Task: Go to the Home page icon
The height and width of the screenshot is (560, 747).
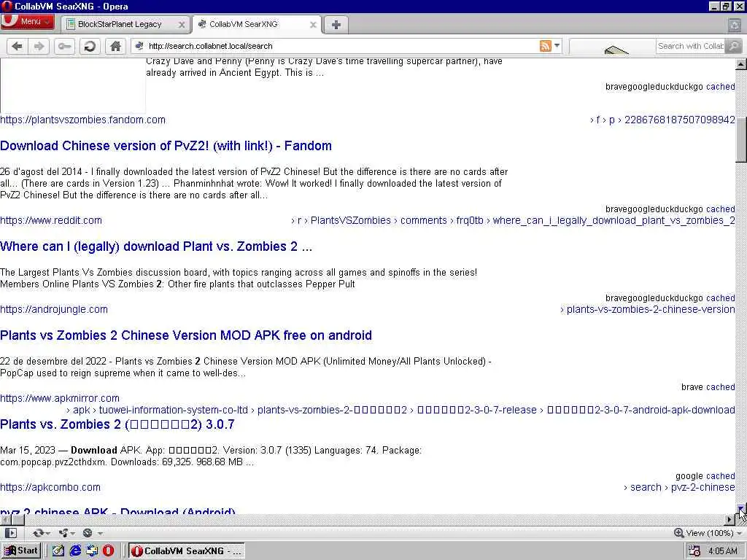Action: [x=115, y=46]
